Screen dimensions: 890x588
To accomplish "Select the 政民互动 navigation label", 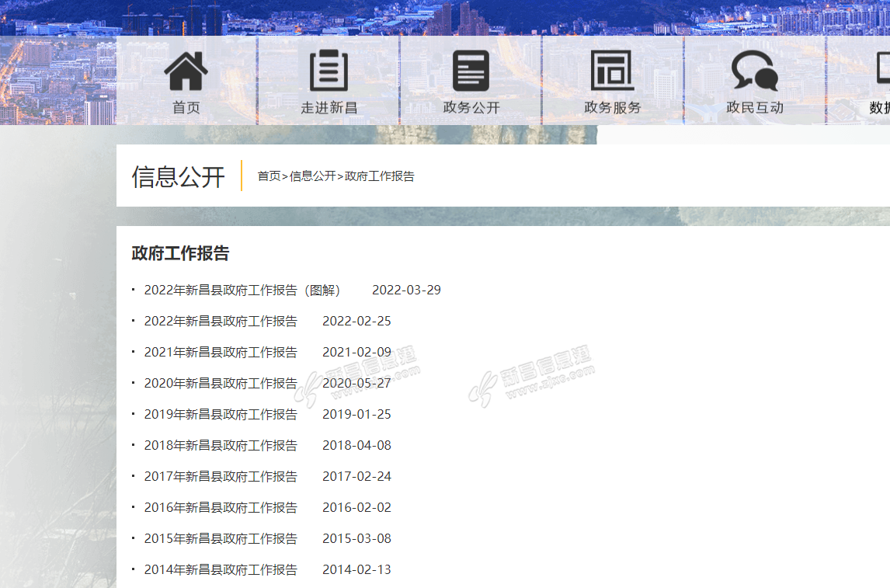I will tap(754, 108).
